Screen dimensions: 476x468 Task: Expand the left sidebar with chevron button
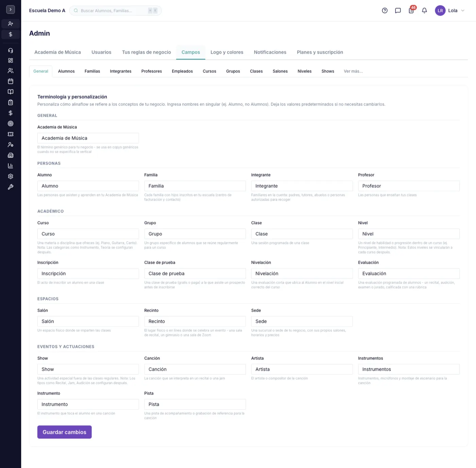11,10
